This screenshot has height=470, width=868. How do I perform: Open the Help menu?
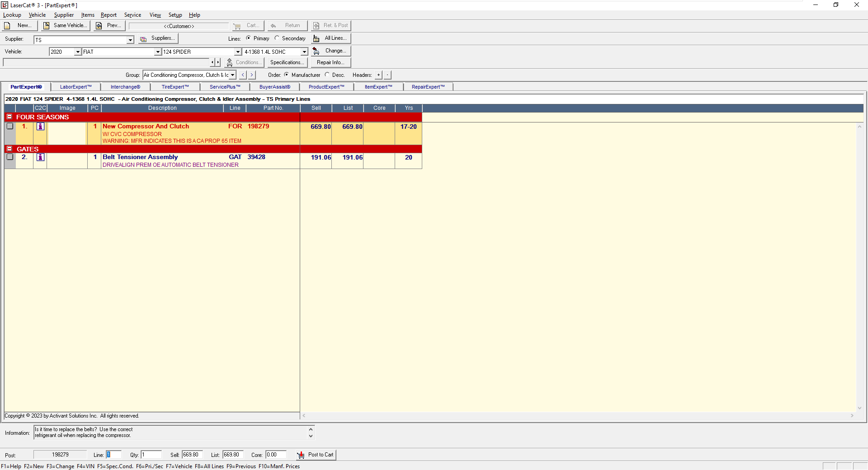click(194, 15)
